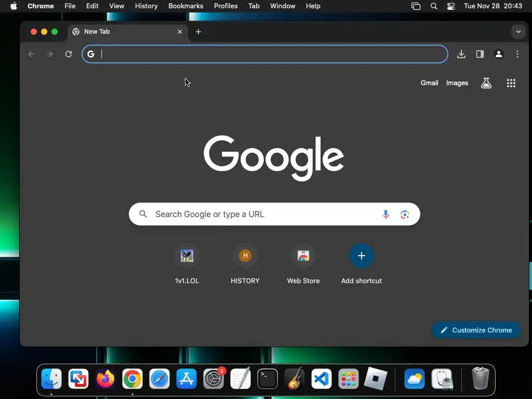This screenshot has height=399, width=532.
Task: Select the New Tab tab
Action: [x=127, y=32]
